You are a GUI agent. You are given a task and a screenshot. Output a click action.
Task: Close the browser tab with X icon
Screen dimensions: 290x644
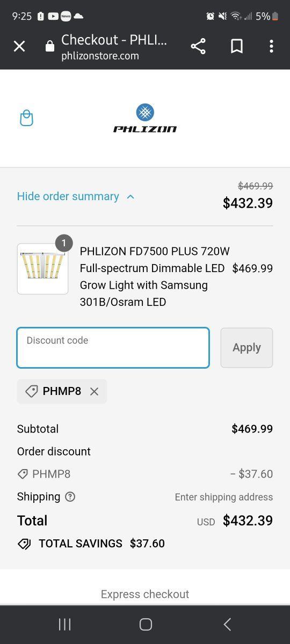pos(19,47)
